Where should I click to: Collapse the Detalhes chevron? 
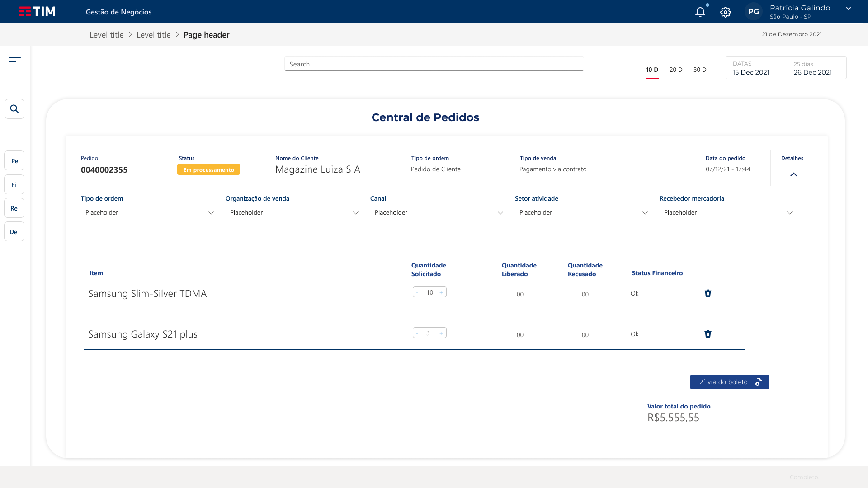coord(793,174)
